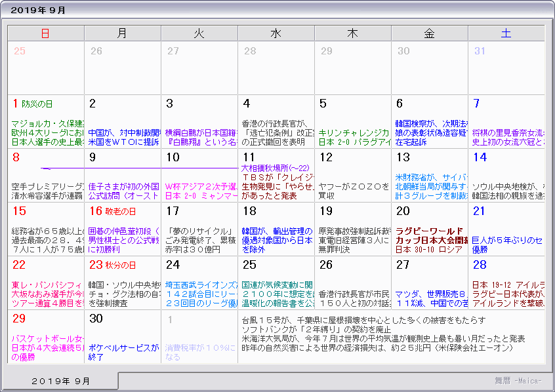Screen dimensions: 555x392
Task: Select September 4 香港 news cell
Action: click(276, 121)
